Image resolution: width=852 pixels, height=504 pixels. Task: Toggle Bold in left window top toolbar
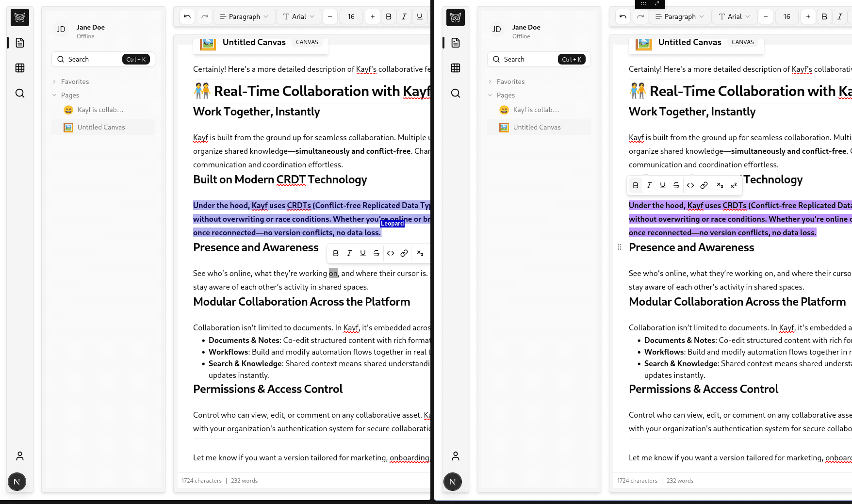tap(389, 16)
